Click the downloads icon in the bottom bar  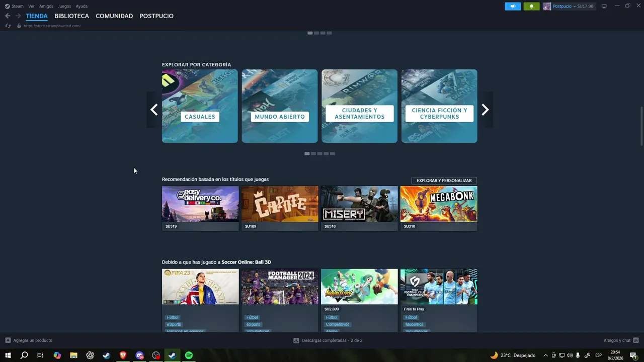[x=296, y=340]
